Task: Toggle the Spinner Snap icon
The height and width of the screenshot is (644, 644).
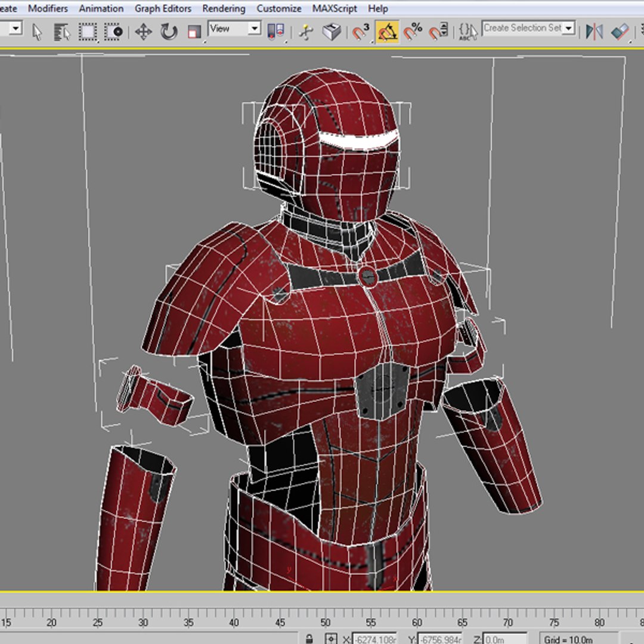Action: (x=439, y=32)
